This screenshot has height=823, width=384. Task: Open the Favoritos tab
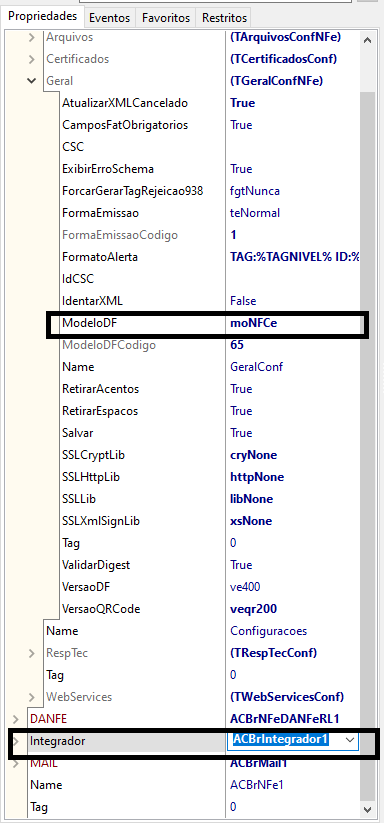click(166, 18)
